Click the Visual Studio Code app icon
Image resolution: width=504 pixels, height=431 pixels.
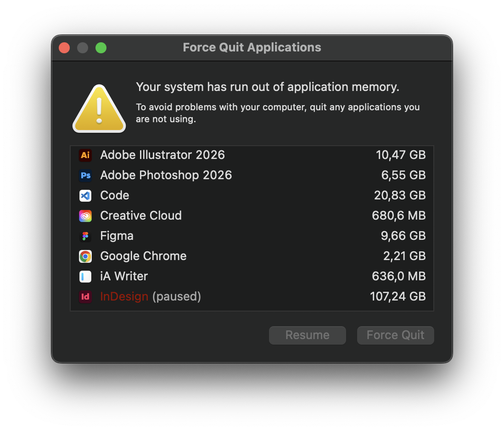(85, 196)
